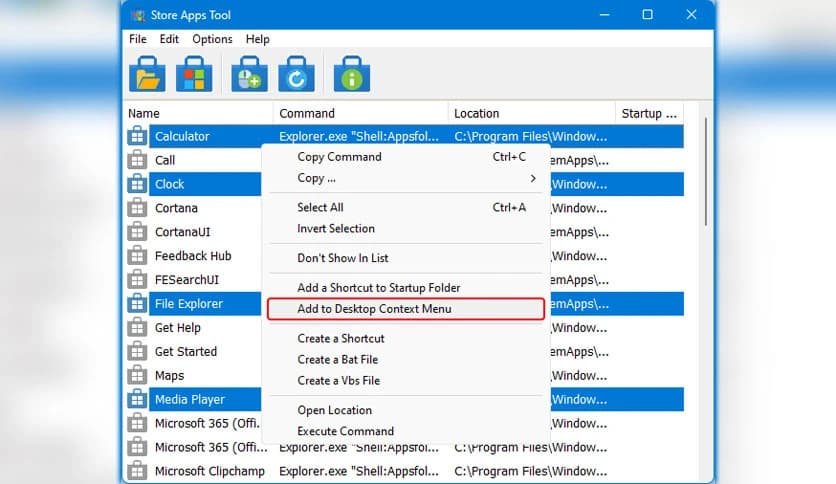This screenshot has width=836, height=484.
Task: Select the Feedback Hub row name
Action: pos(193,256)
